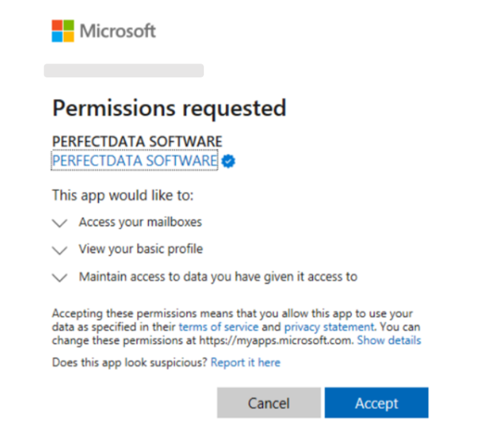The image size is (477, 448).
Task: Click the greyed-out account name bar
Action: (124, 71)
